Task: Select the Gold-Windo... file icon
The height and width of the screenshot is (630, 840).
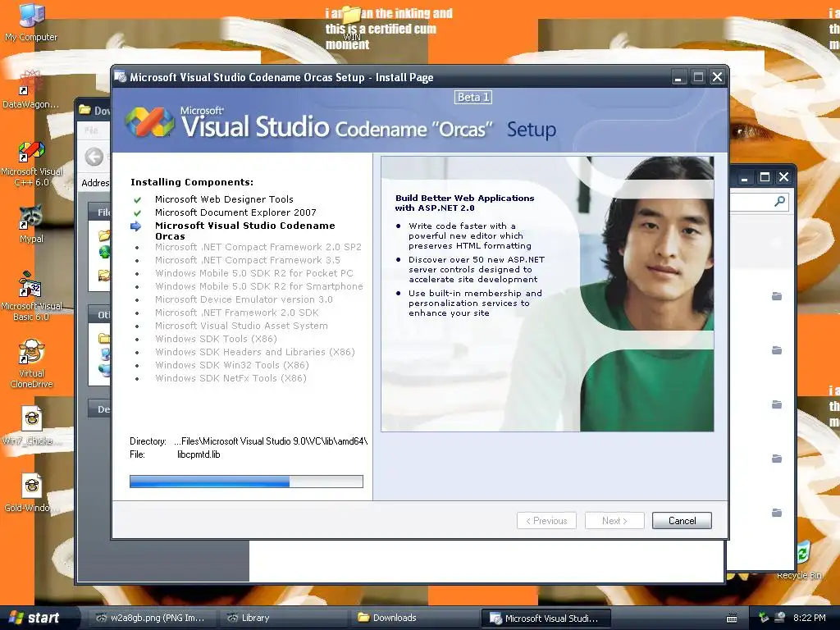Action: pyautogui.click(x=31, y=493)
